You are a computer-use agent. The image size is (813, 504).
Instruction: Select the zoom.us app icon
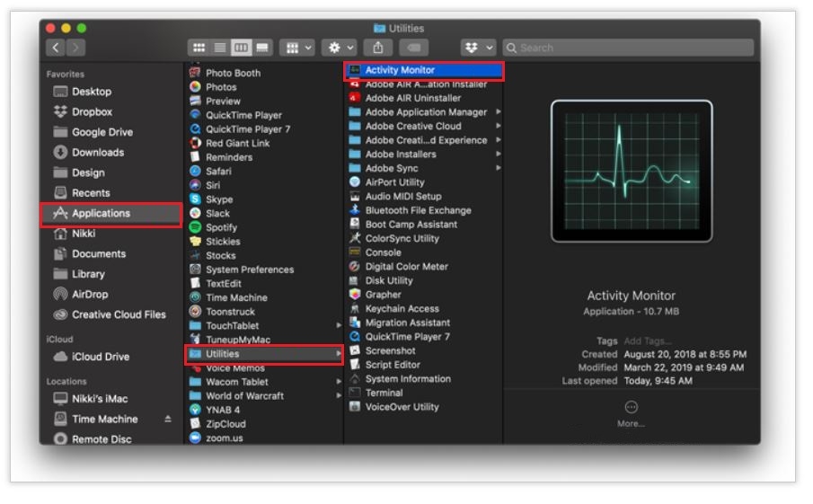pos(196,438)
